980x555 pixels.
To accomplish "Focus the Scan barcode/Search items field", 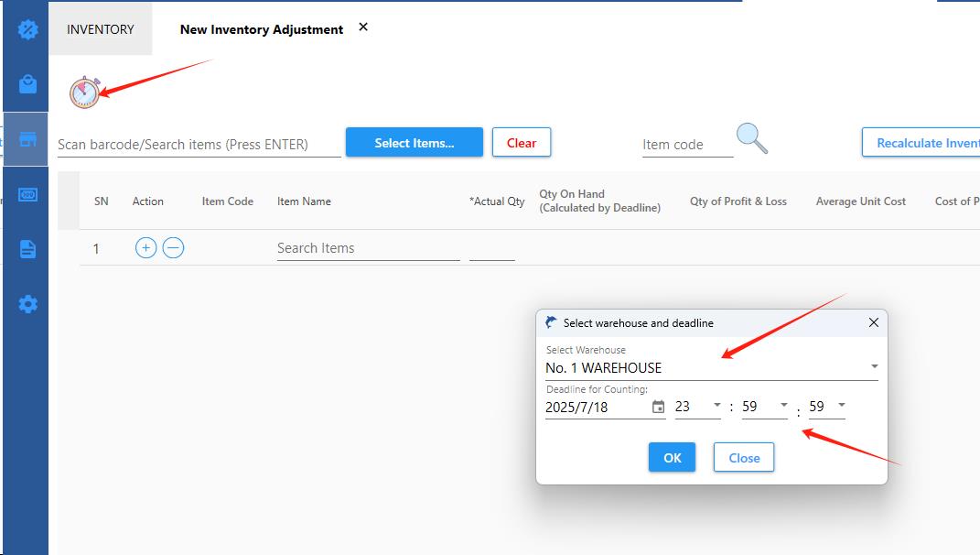I will click(199, 145).
